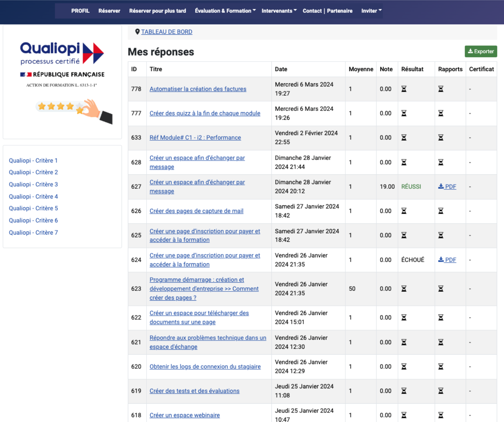The width and height of the screenshot is (504, 422).
Task: Go to Réserver pour plus tard
Action: (157, 11)
